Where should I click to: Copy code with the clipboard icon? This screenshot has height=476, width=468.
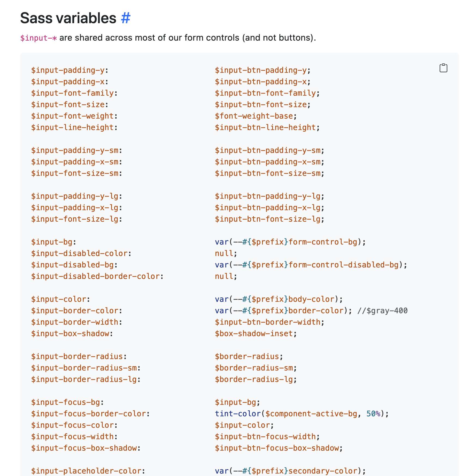pos(443,68)
